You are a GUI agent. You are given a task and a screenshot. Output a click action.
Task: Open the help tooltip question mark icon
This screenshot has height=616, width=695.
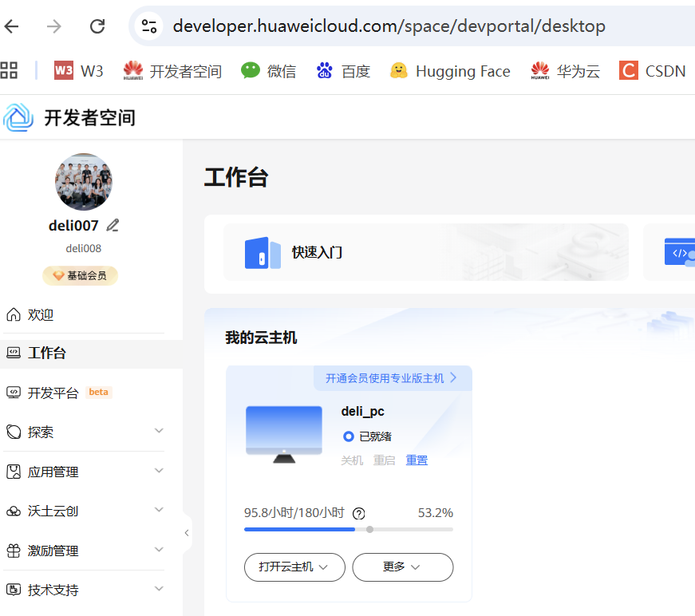click(x=358, y=514)
